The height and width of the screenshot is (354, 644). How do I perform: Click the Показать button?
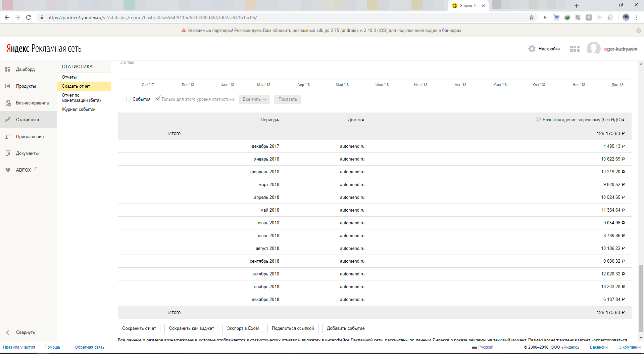click(x=288, y=99)
